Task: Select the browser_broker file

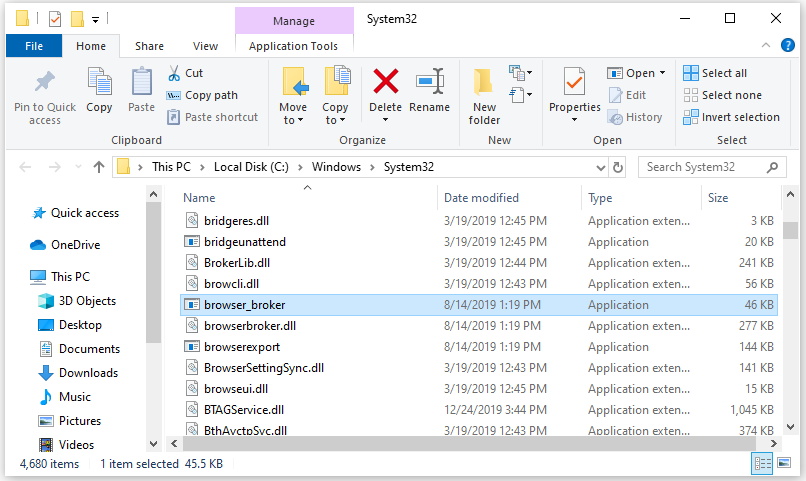Action: pos(478,305)
